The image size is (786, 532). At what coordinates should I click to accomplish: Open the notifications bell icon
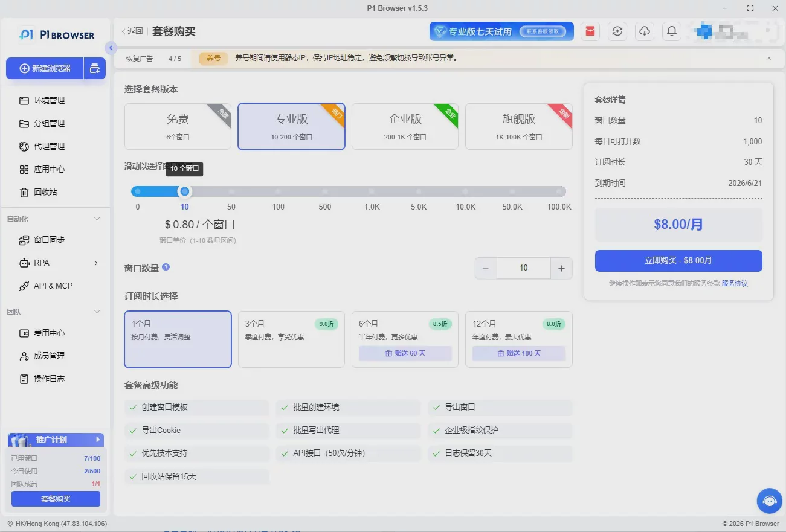click(x=671, y=31)
